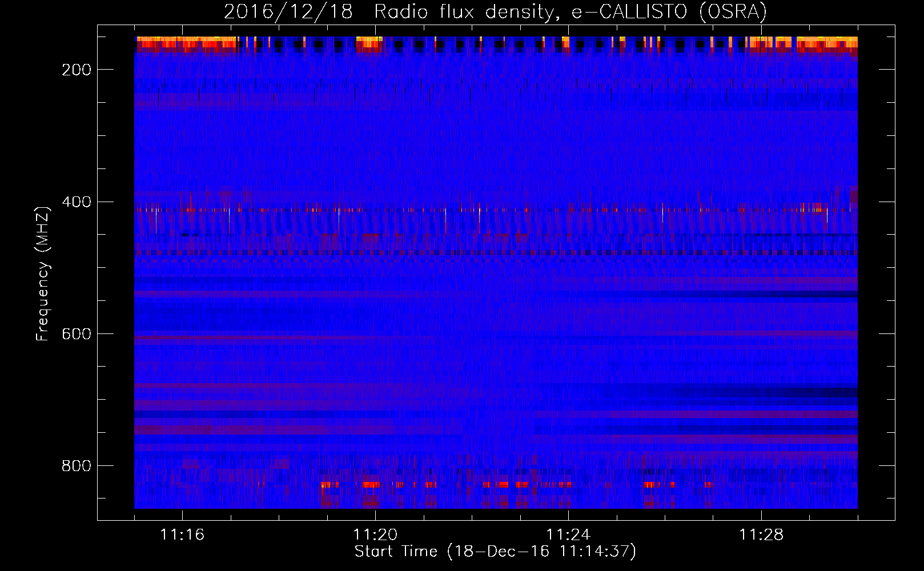Click the 'Start Time' x-axis label
Image resolution: width=924 pixels, height=571 pixels.
pos(495,552)
